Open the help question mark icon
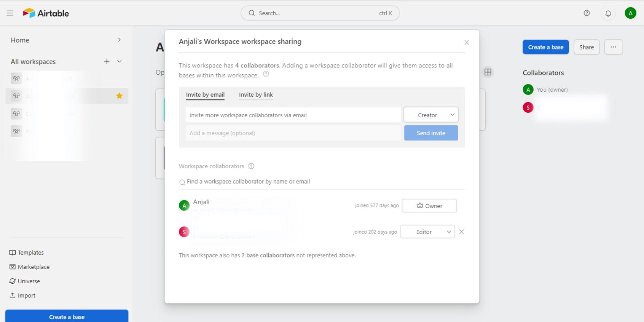Screen dimensions: 644x322 [x=586, y=13]
